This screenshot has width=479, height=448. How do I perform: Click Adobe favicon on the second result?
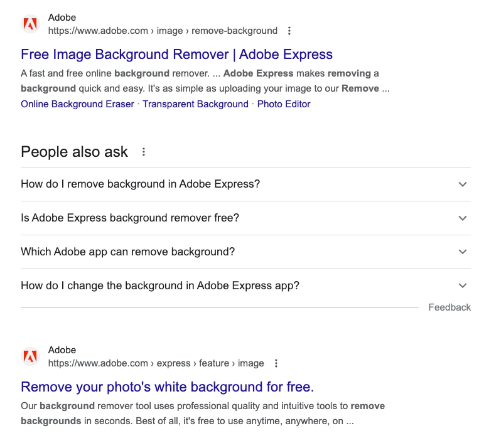coord(31,356)
